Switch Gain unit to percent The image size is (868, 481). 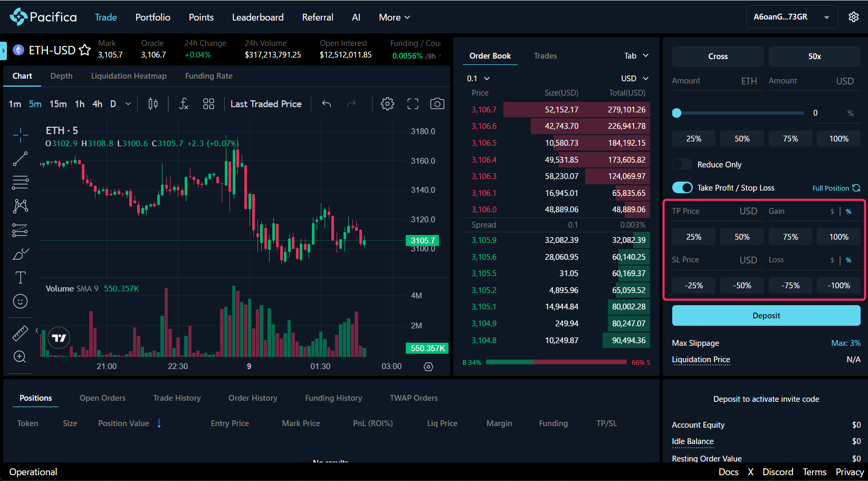point(848,212)
